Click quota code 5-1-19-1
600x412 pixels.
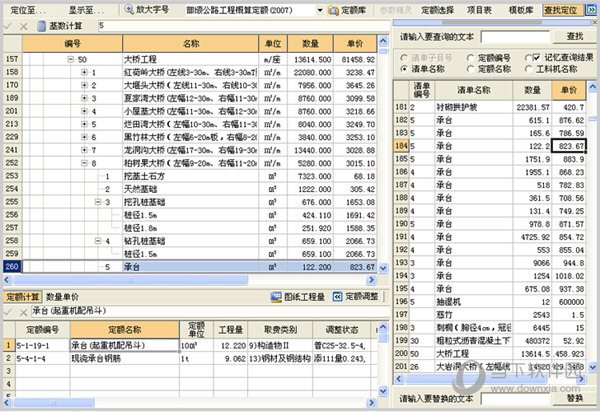click(42, 345)
